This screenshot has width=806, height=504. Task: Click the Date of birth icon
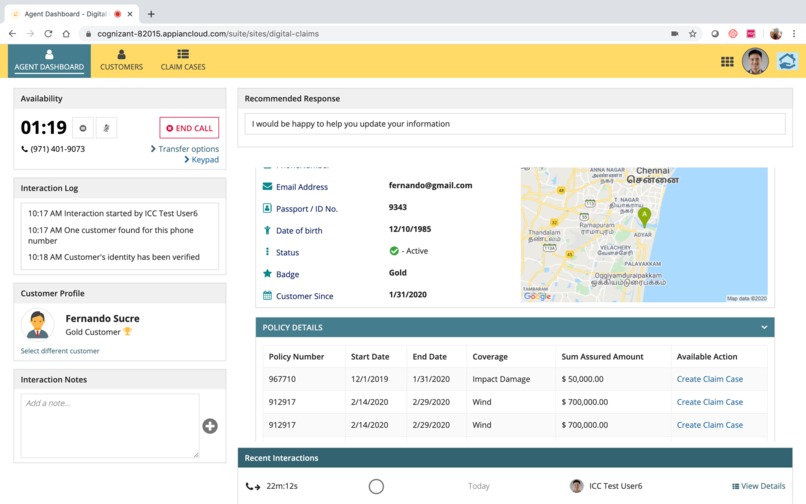point(267,230)
